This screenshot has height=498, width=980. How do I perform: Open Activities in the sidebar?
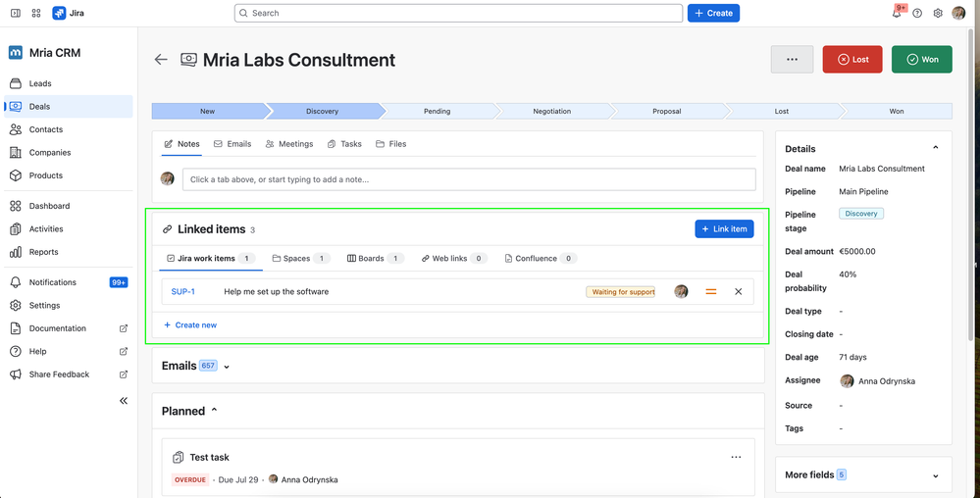[x=69, y=229]
